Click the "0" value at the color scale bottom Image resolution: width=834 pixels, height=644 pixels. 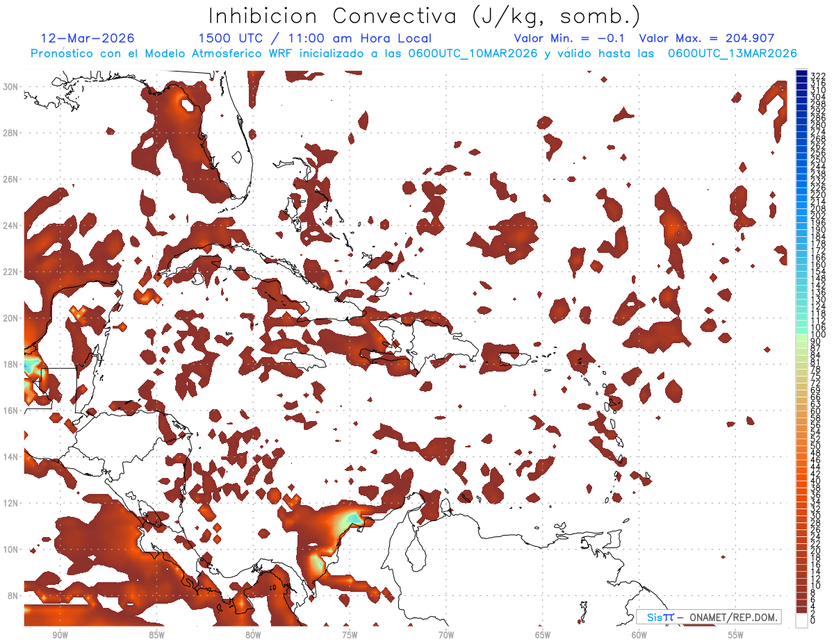click(x=813, y=621)
